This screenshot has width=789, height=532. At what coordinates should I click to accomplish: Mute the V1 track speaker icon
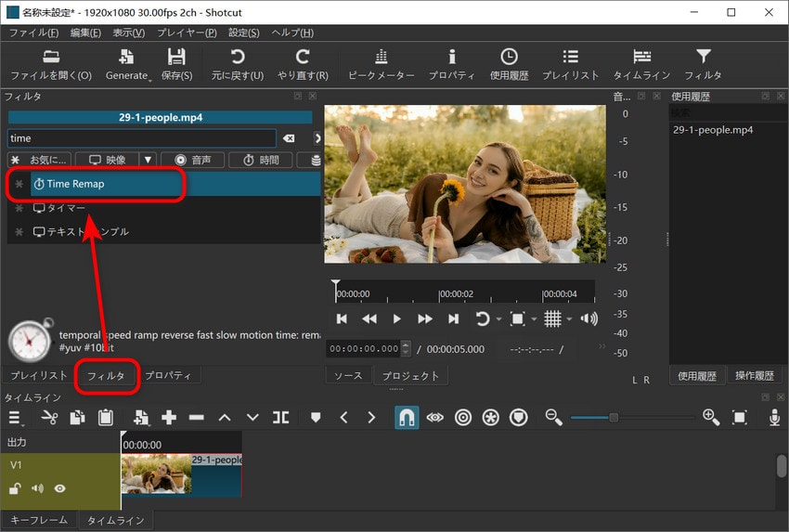(38, 488)
